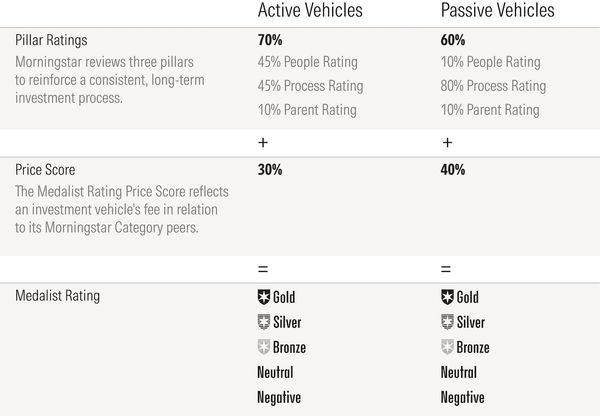Click the plus sign under Active Vehicles

click(263, 143)
